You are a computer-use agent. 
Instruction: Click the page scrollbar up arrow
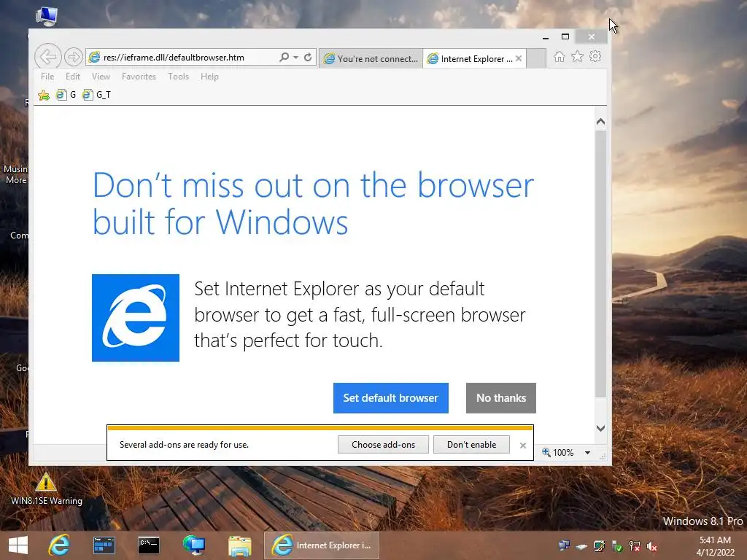[x=601, y=122]
